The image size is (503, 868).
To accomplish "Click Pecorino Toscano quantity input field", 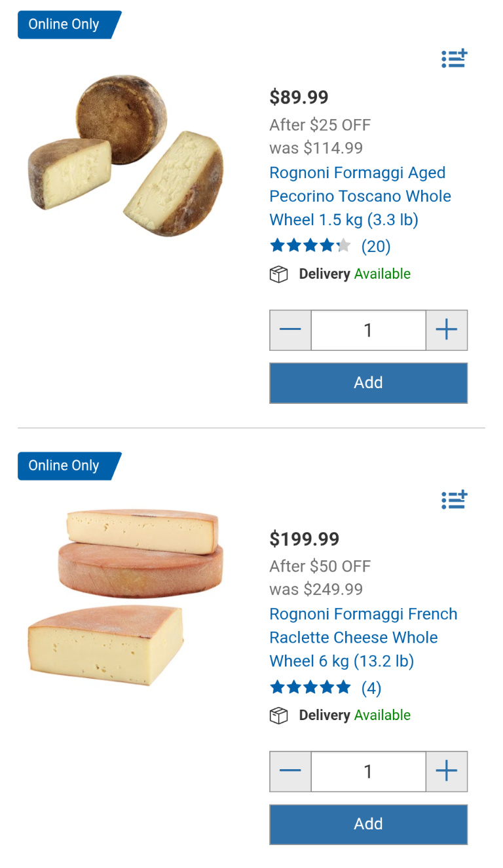I will pyautogui.click(x=368, y=330).
